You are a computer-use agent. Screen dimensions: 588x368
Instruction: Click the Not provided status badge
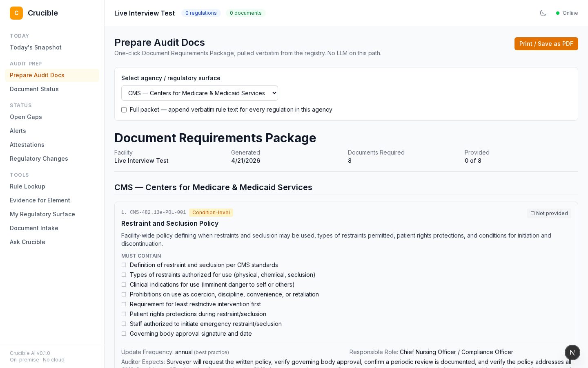pyautogui.click(x=549, y=213)
